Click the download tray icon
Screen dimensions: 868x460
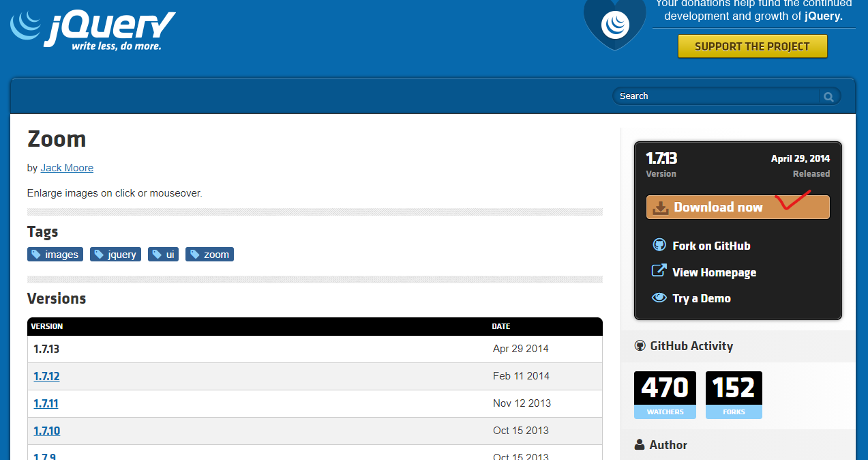(661, 207)
